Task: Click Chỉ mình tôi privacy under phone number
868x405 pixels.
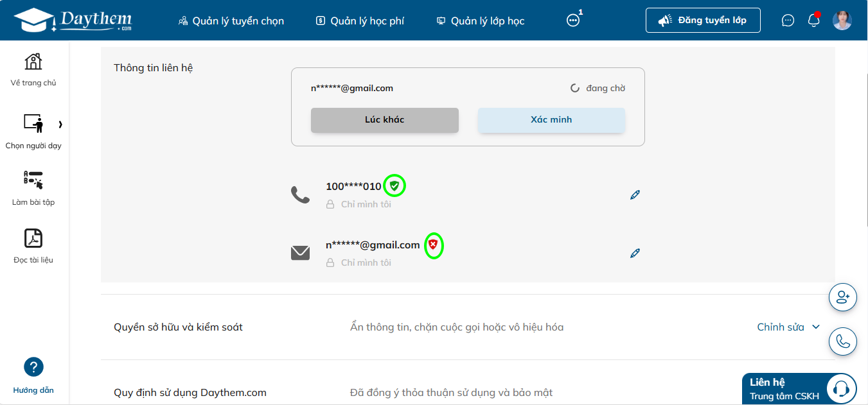Action: [x=359, y=204]
